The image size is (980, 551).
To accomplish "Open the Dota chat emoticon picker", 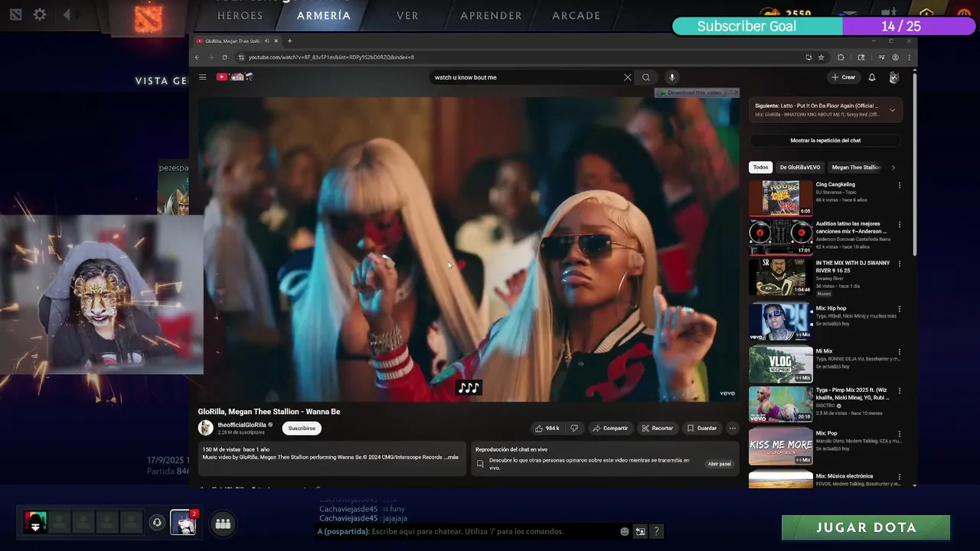I will [x=625, y=531].
